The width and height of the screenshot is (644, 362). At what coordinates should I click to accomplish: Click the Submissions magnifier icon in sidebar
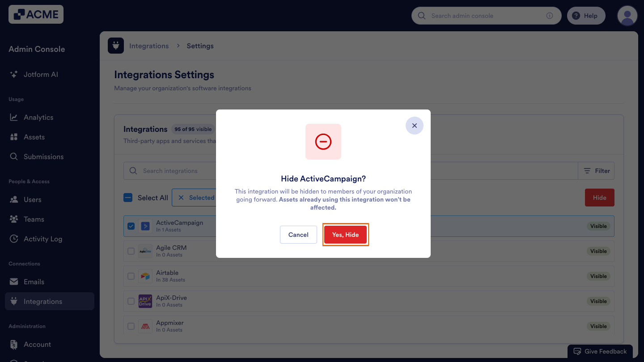[x=14, y=156]
